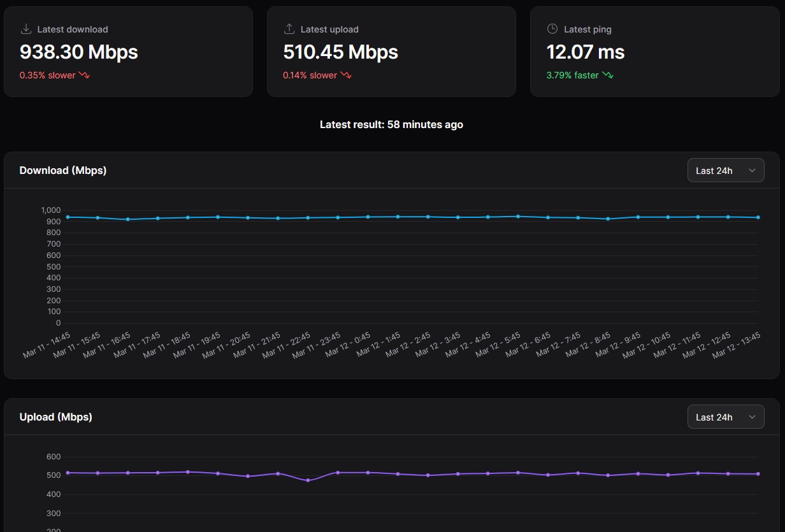Click the download icon beside Latest download
The height and width of the screenshot is (532, 785).
[26, 29]
